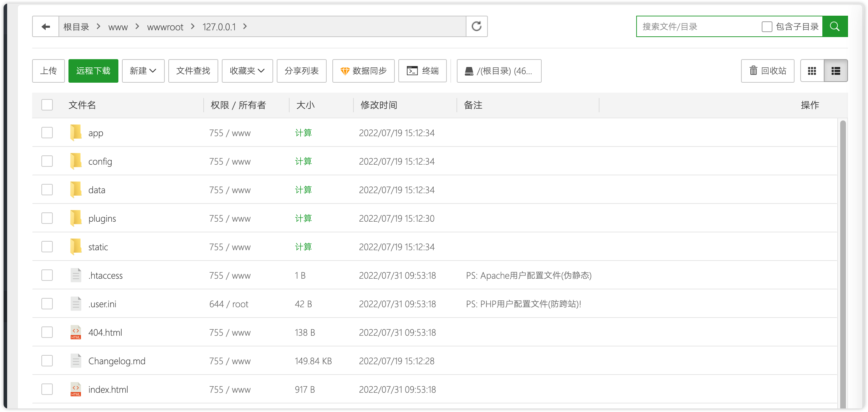
Task: Run search with the magnifier button
Action: point(835,26)
